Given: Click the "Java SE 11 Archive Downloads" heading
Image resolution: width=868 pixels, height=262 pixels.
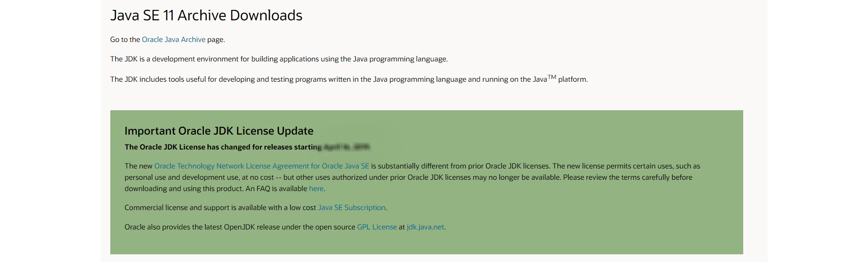Looking at the screenshot, I should point(206,16).
